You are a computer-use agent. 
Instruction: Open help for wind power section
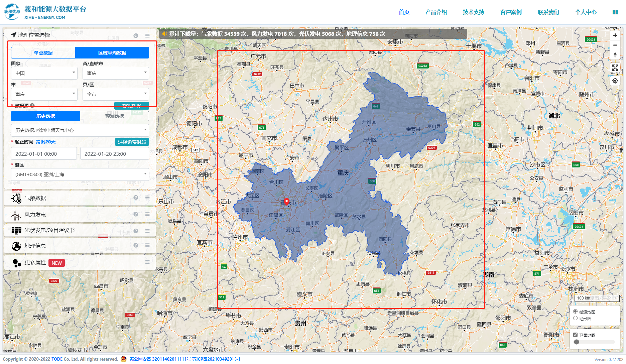(x=136, y=214)
